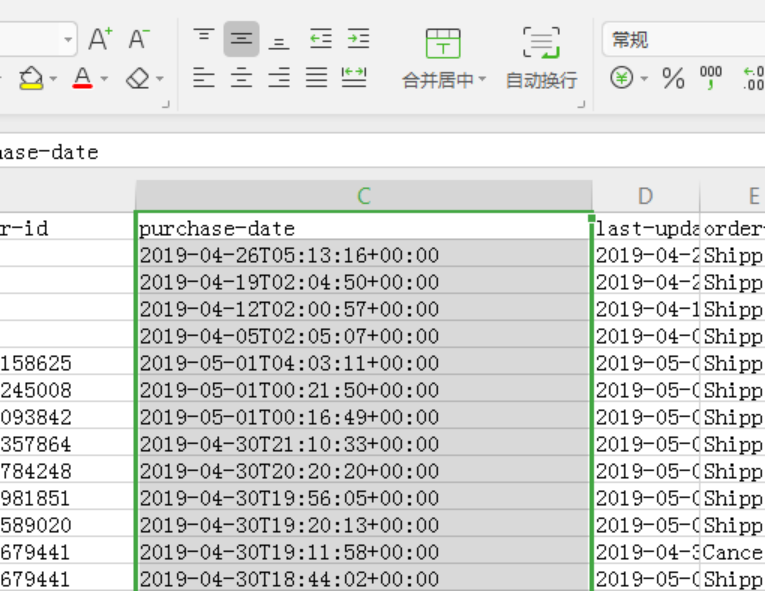
Task: Center text horizontally
Action: 242,78
